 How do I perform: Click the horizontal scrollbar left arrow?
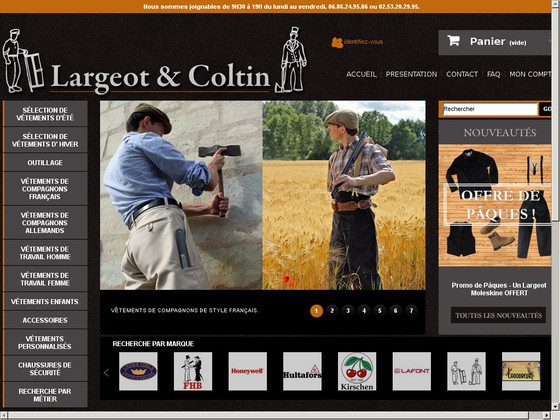tap(4, 416)
